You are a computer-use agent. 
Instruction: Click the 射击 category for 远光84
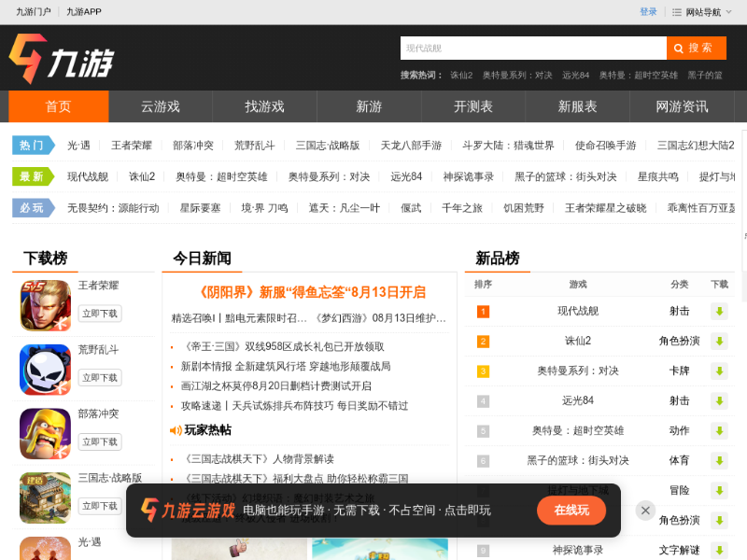pyautogui.click(x=680, y=401)
